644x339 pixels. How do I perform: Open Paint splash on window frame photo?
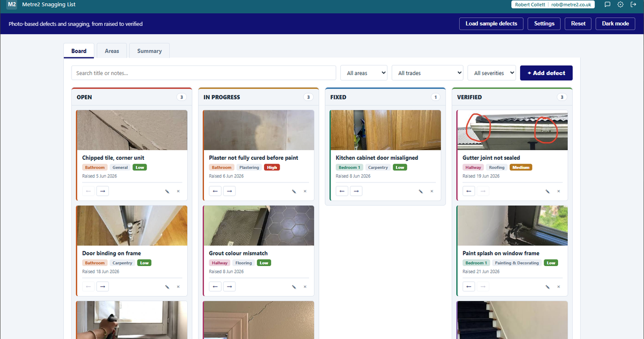pos(512,225)
